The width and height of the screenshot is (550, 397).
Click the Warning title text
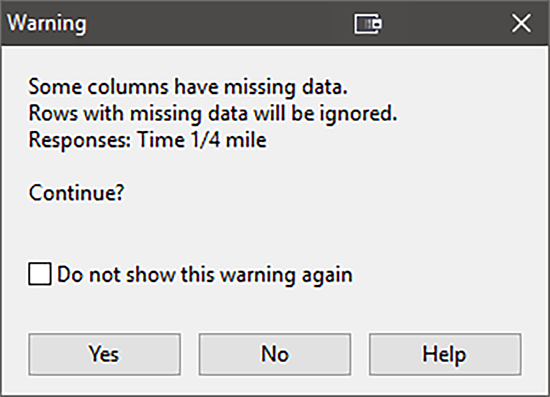pyautogui.click(x=47, y=23)
